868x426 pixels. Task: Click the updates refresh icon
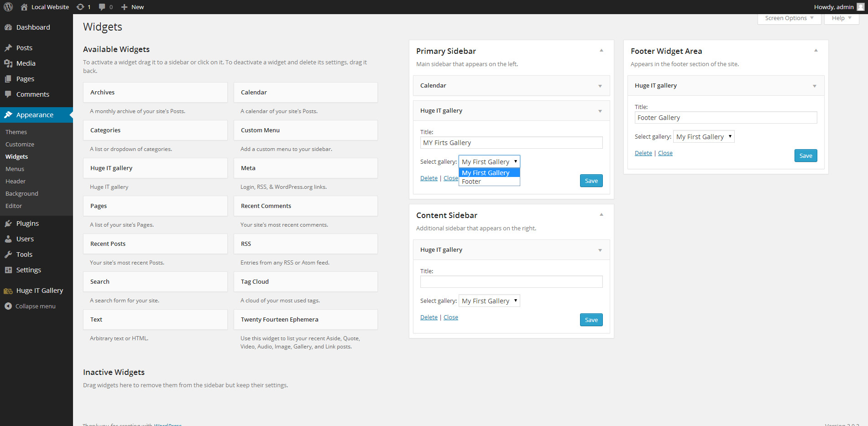80,7
